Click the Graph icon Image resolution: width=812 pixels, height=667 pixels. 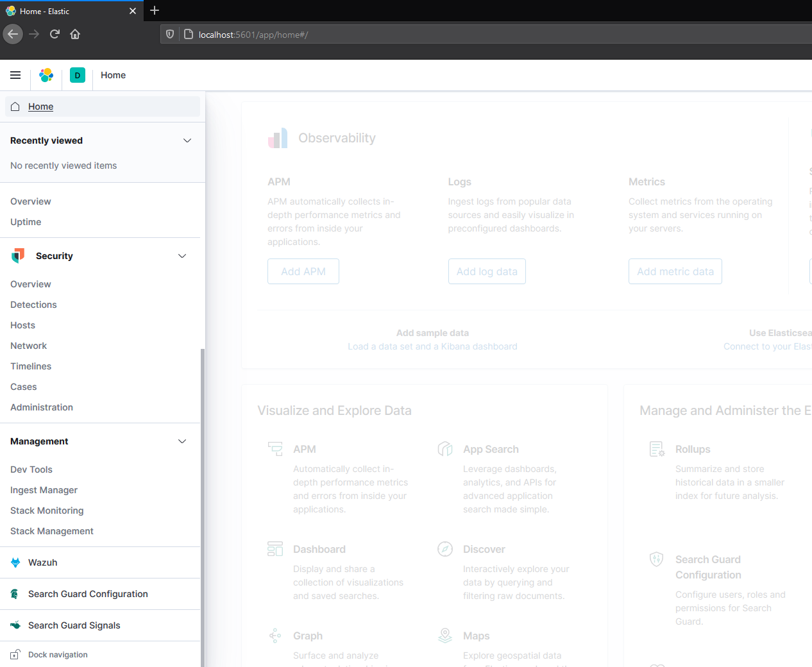275,636
